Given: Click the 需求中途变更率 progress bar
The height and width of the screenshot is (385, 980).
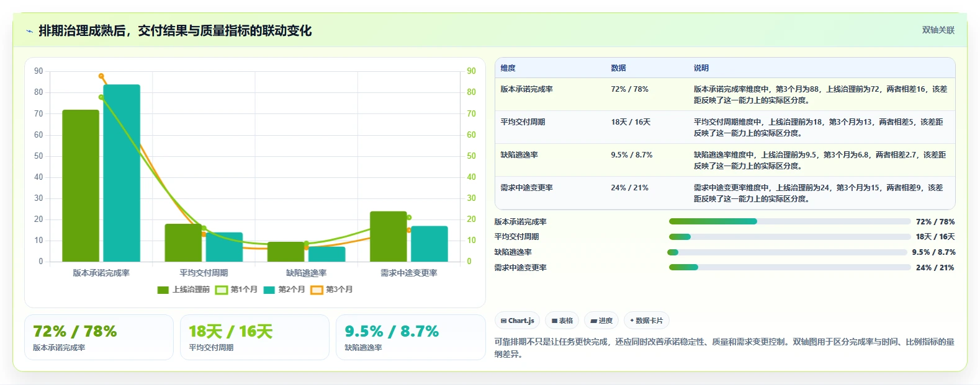Looking at the screenshot, I should [789, 267].
